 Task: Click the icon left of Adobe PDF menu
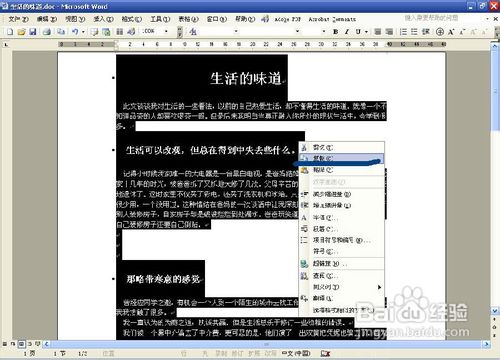coord(265,19)
